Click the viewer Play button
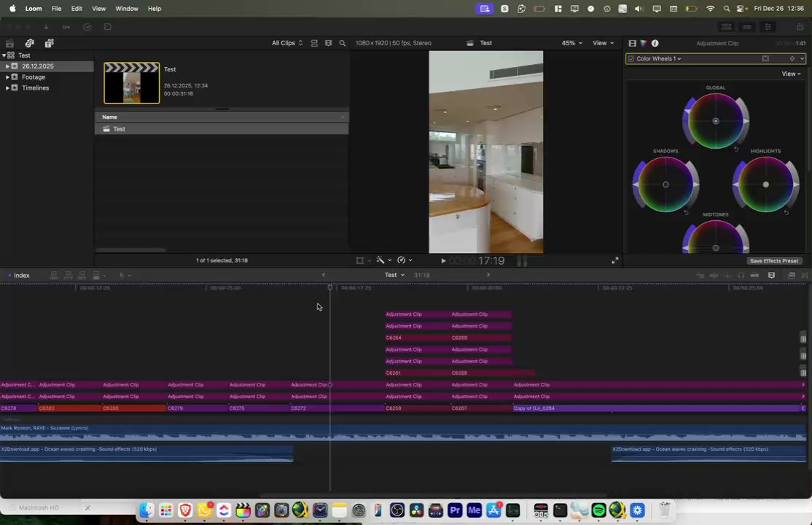 click(443, 260)
